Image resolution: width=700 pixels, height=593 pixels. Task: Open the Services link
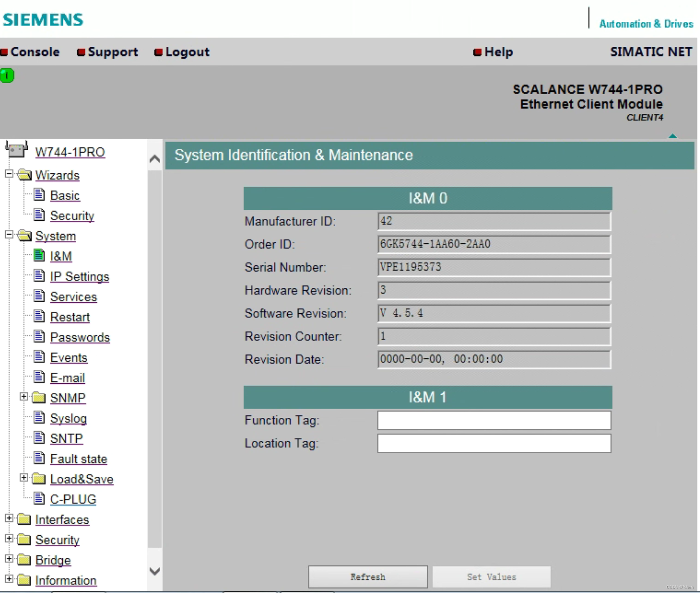click(73, 297)
